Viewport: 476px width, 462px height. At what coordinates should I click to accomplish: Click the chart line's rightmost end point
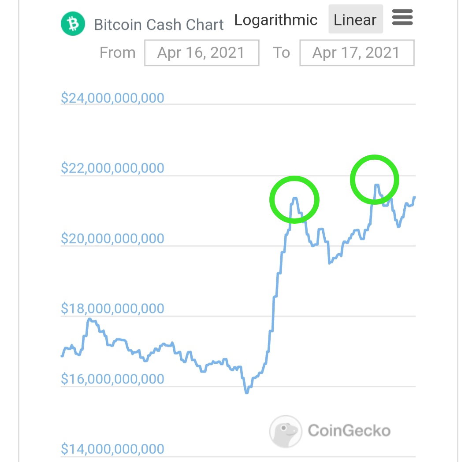tap(414, 197)
